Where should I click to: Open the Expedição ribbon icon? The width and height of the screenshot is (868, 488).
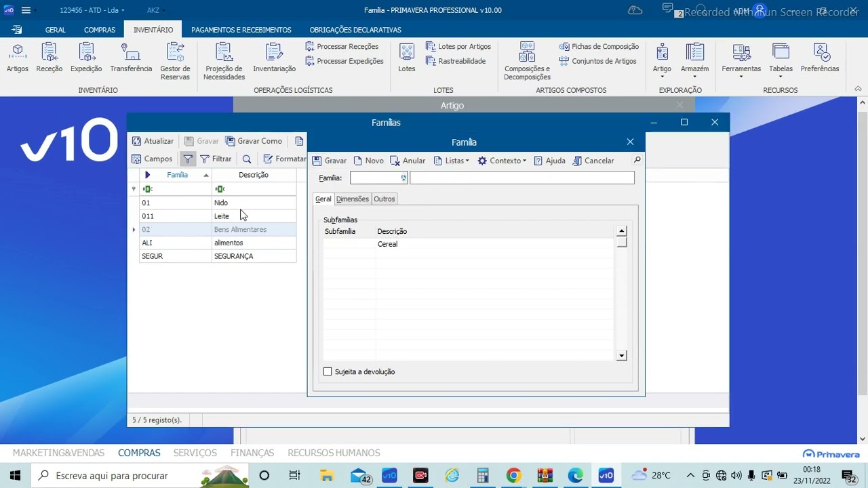click(x=86, y=58)
